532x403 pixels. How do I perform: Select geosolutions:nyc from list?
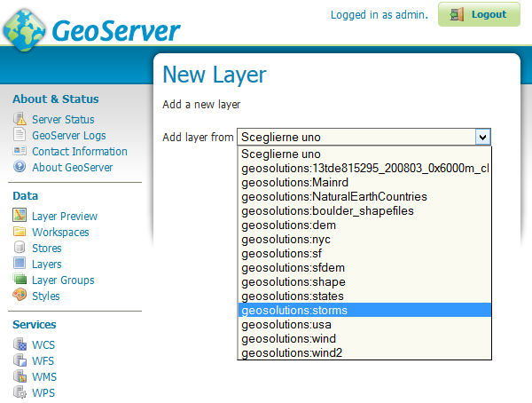364,240
